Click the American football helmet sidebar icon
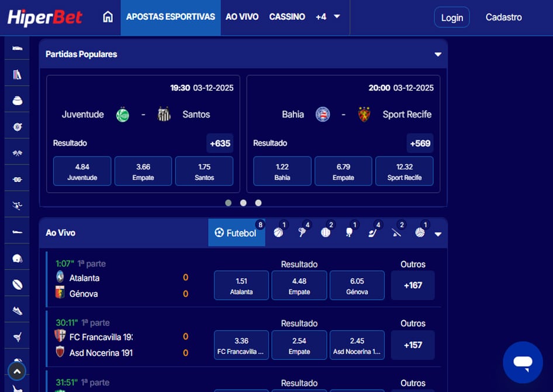This screenshot has height=392, width=553. click(x=16, y=257)
